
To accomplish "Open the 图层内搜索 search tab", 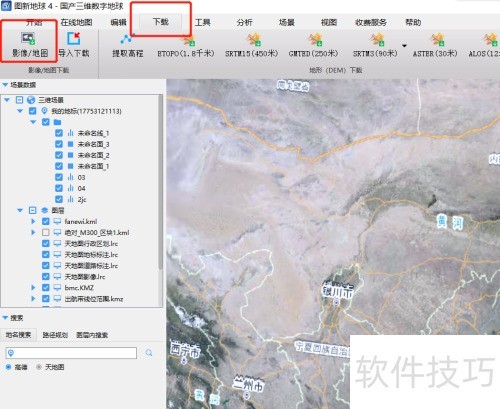I will coord(92,335).
